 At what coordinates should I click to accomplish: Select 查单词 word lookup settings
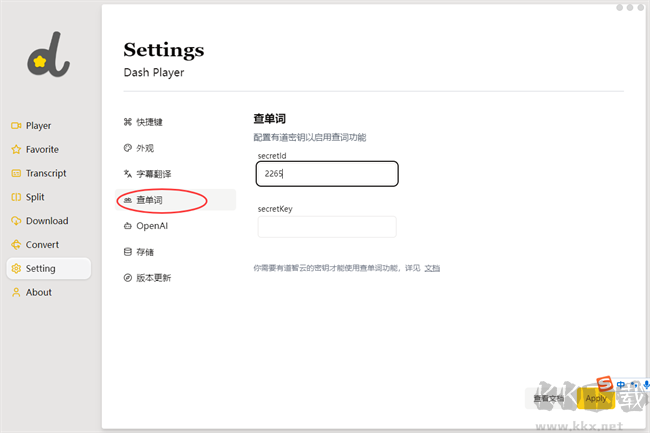(175, 200)
